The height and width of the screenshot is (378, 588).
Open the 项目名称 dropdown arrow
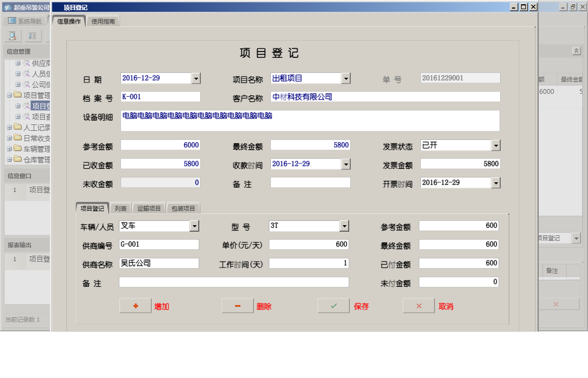(346, 78)
